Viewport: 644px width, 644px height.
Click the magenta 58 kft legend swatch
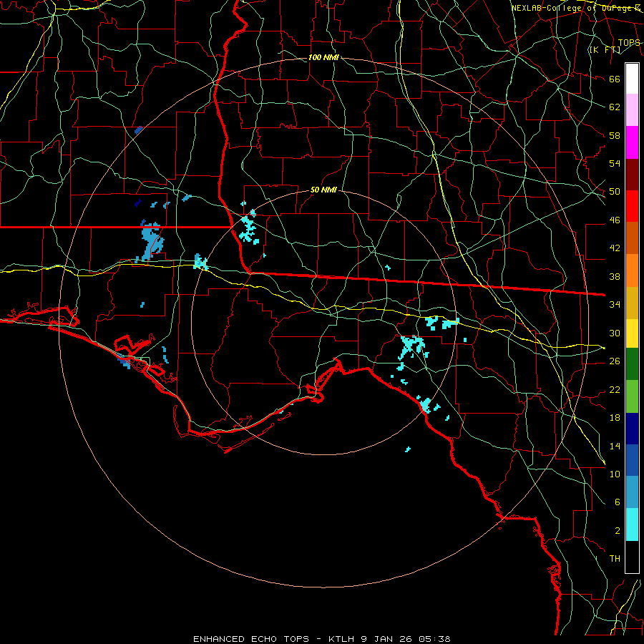632,142
